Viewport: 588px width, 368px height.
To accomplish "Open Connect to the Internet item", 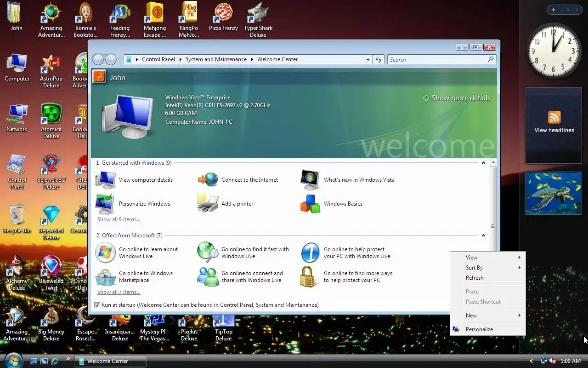I will click(x=238, y=180).
